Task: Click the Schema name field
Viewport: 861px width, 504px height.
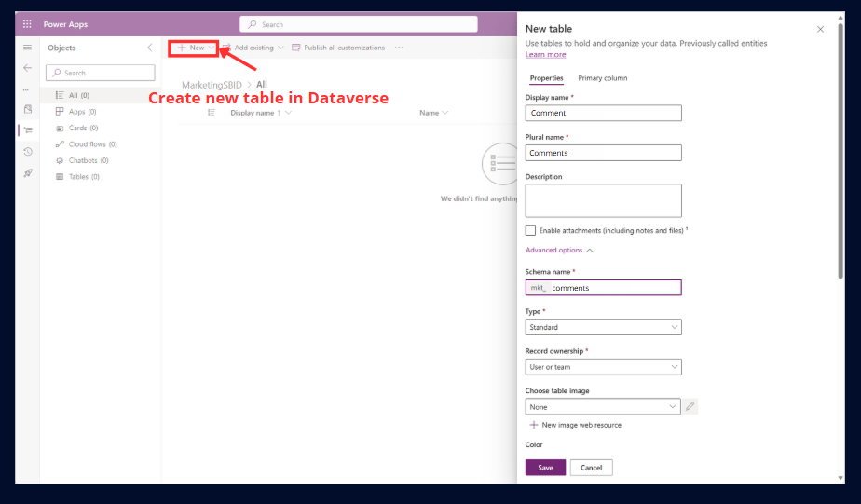Action: point(604,288)
